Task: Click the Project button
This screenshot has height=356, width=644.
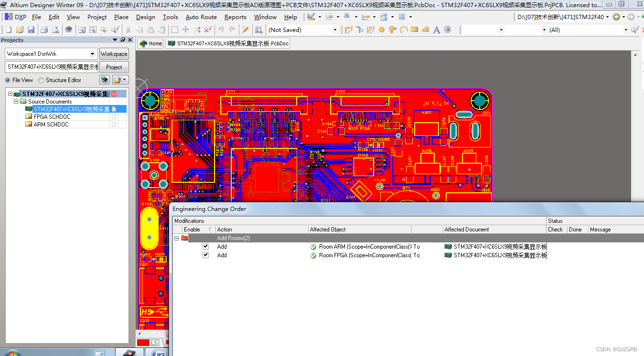Action: [114, 67]
